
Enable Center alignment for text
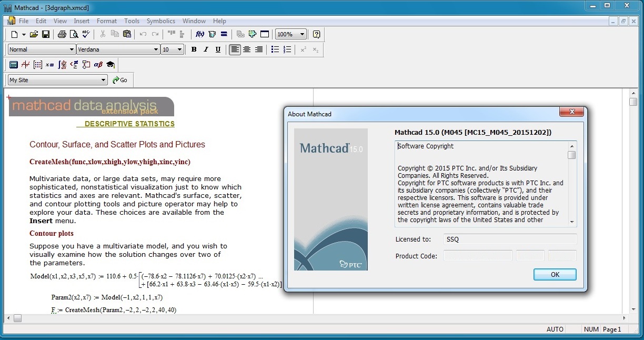tap(247, 49)
